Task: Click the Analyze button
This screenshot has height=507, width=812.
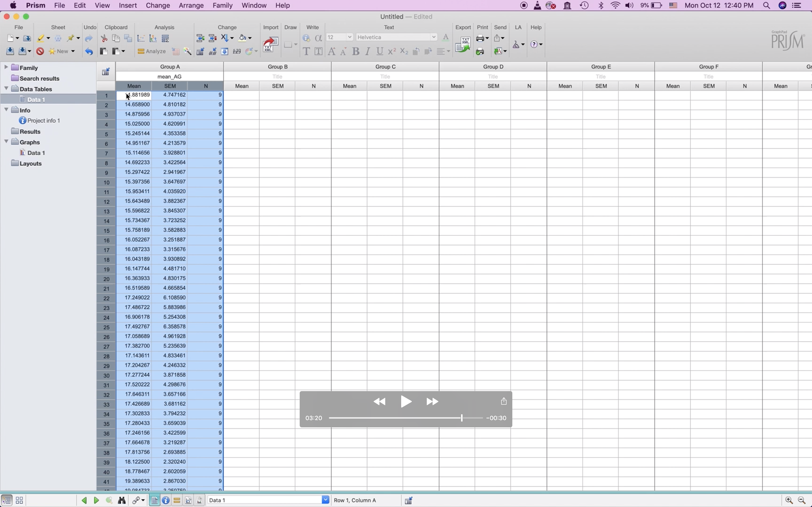Action: pos(152,51)
